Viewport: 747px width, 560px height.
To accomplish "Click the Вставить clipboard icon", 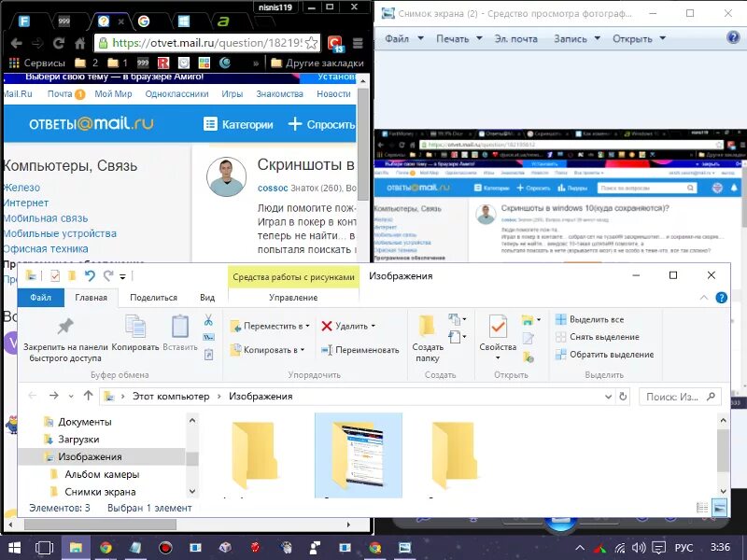I will (180, 326).
